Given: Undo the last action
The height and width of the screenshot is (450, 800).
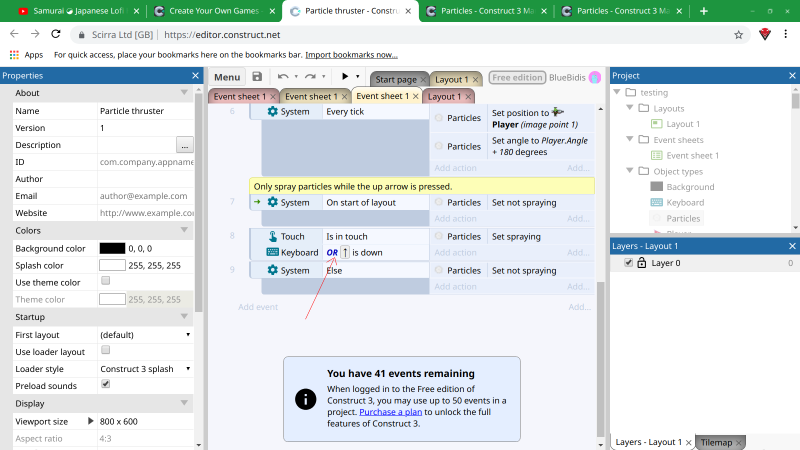Looking at the screenshot, I should click(x=283, y=77).
